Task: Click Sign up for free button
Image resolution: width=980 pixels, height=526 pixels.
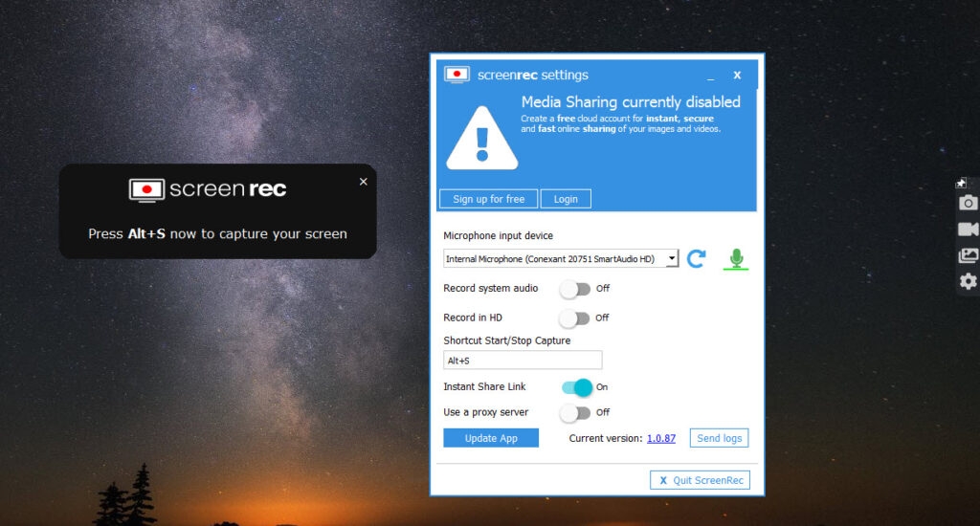Action: tap(489, 199)
